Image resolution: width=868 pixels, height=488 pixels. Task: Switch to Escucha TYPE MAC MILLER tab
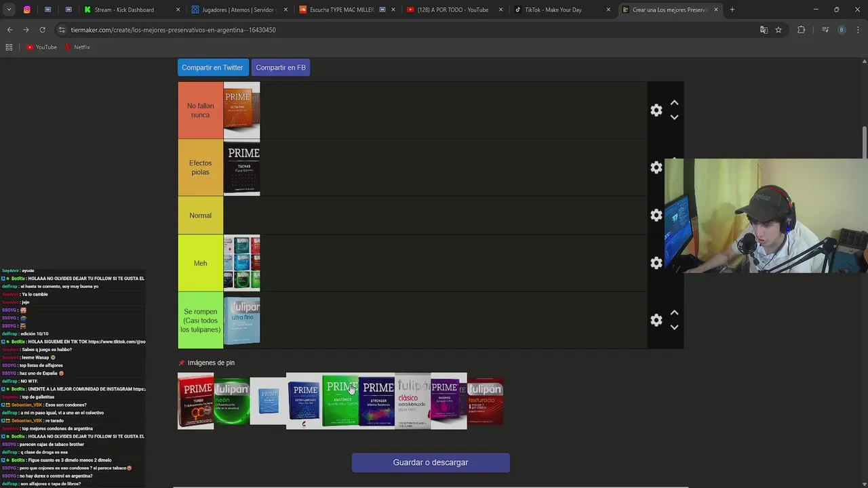pos(346,9)
